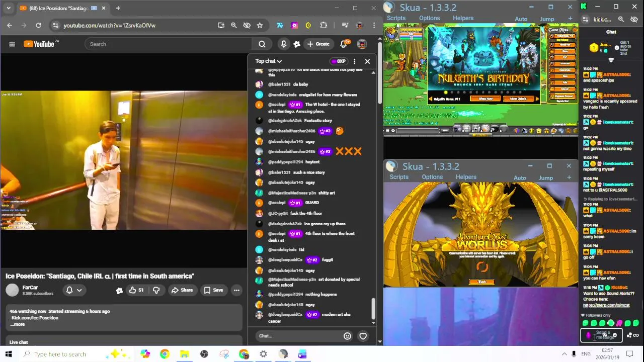Open the Kick chat emote picker
This screenshot has height=362, width=644.
coord(614,335)
